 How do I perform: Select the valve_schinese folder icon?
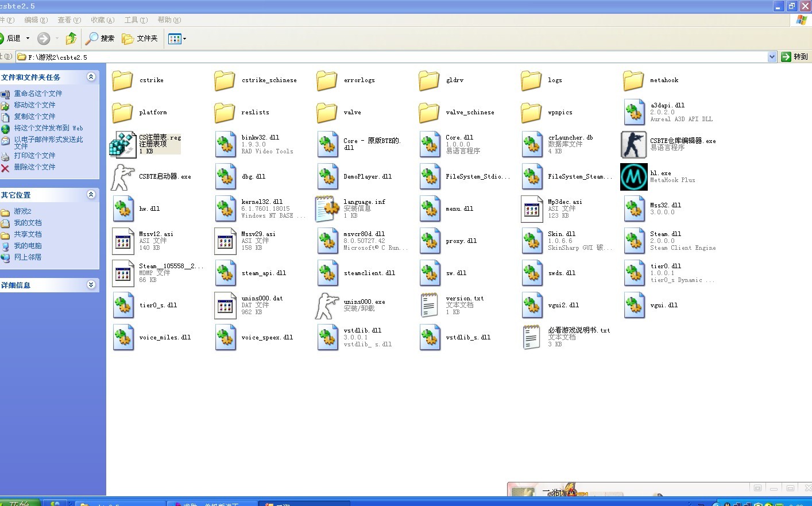pos(429,113)
